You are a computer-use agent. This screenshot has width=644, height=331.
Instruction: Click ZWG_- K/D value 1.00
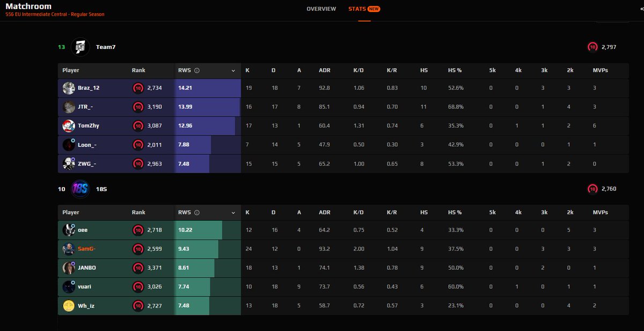pyautogui.click(x=358, y=163)
